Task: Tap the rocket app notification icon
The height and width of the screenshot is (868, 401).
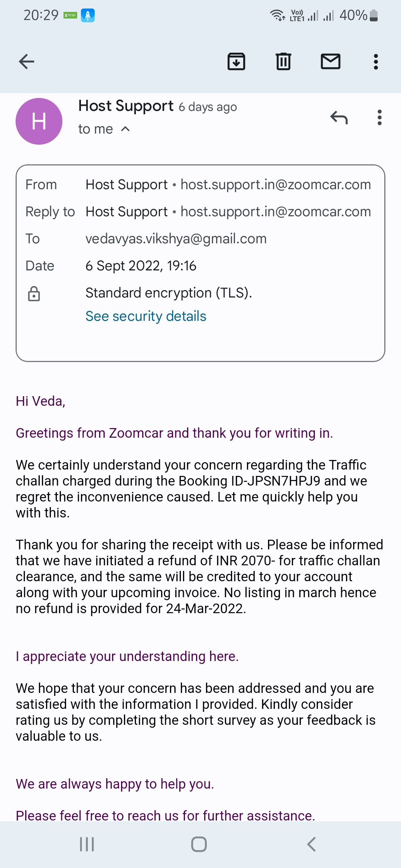Action: coord(88,15)
